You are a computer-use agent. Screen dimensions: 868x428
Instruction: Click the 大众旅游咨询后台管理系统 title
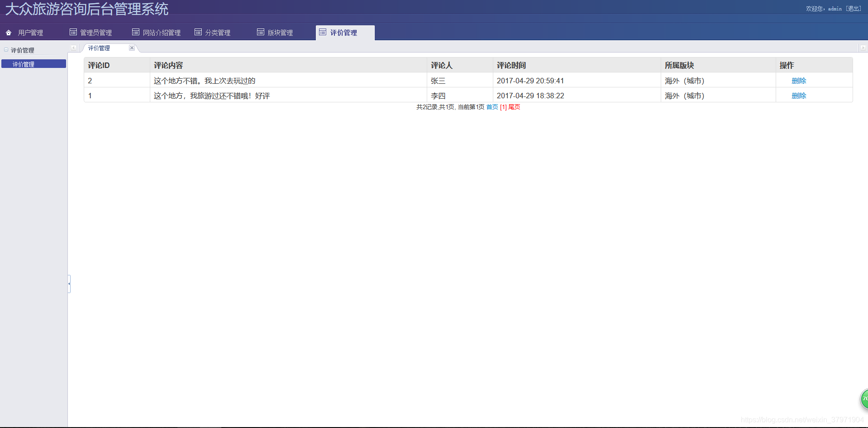point(87,9)
